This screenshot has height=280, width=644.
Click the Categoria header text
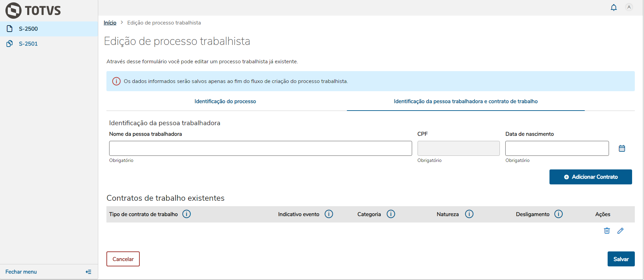pyautogui.click(x=369, y=214)
